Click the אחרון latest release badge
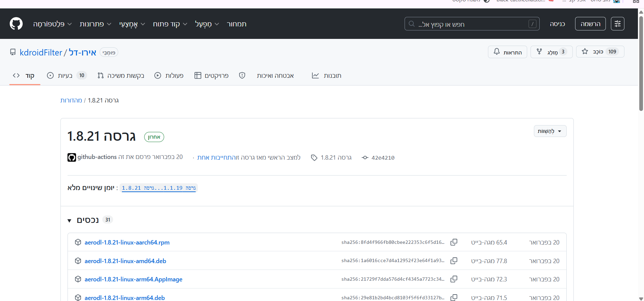The width and height of the screenshot is (644, 301). (x=154, y=137)
